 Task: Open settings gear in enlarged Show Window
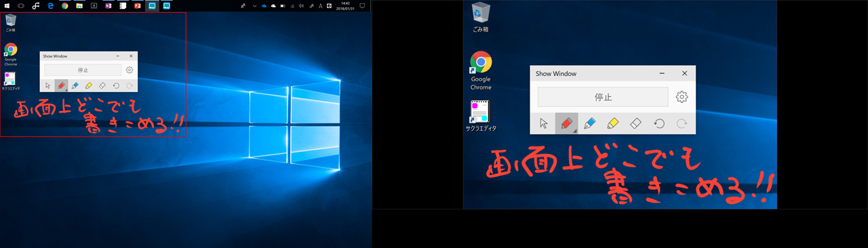[682, 97]
